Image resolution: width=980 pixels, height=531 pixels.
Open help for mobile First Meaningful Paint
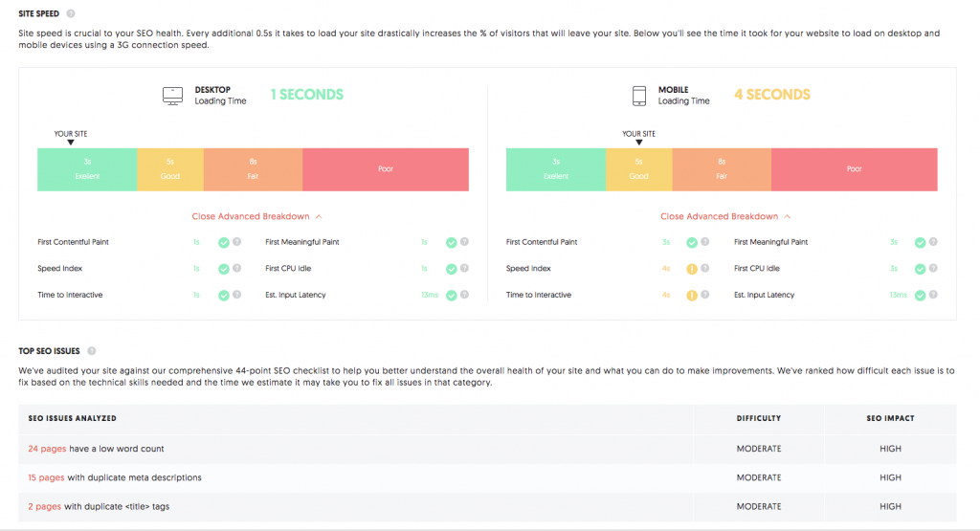click(933, 242)
